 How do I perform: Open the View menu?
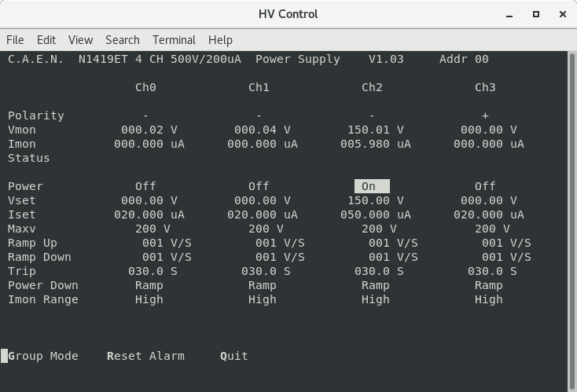[80, 40]
